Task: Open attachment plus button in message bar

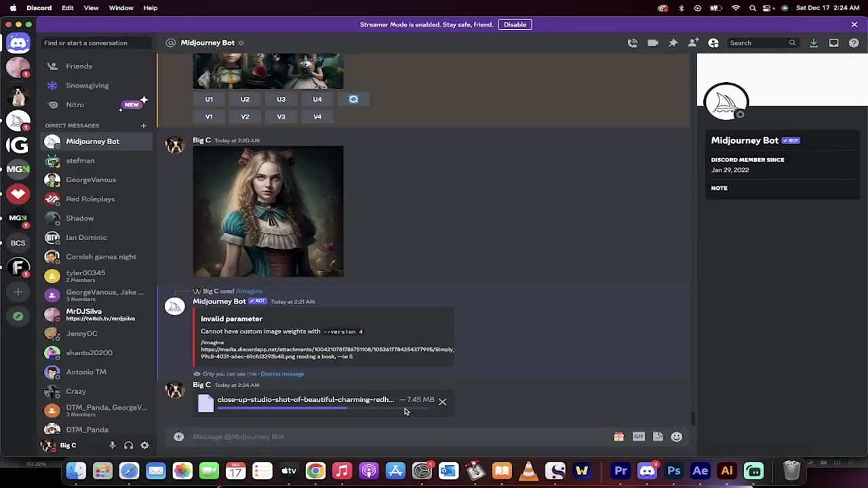Action: (178, 436)
